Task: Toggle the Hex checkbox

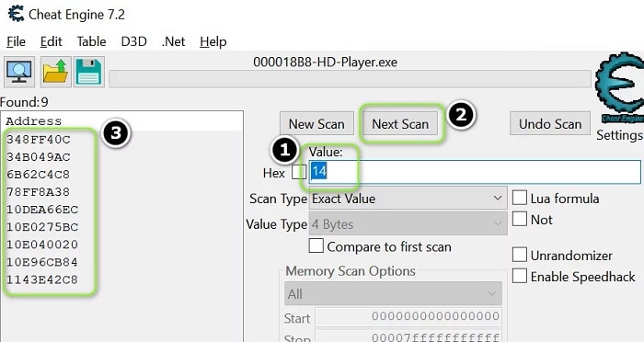Action: pos(299,172)
